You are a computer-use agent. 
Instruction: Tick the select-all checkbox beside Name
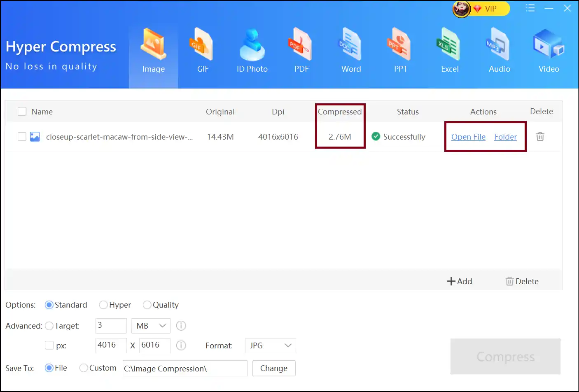22,112
